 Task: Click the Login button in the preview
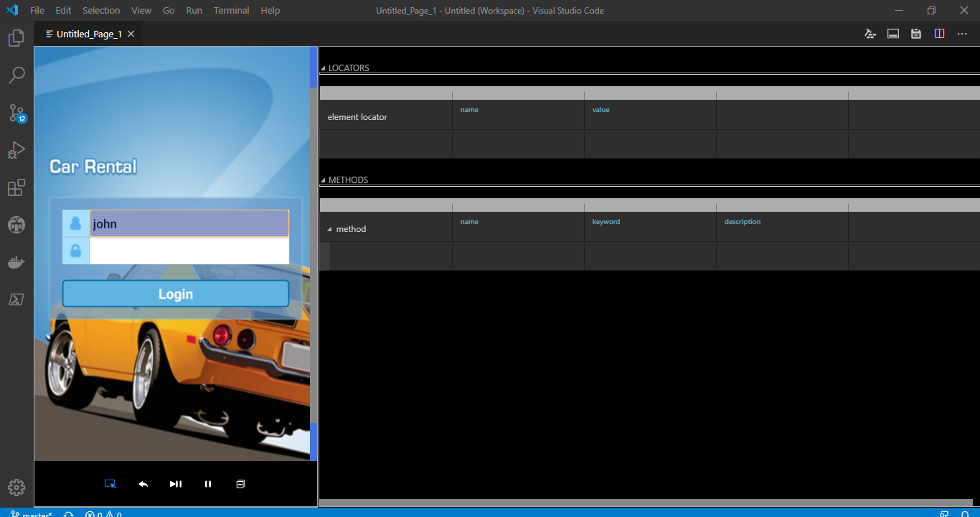tap(176, 294)
